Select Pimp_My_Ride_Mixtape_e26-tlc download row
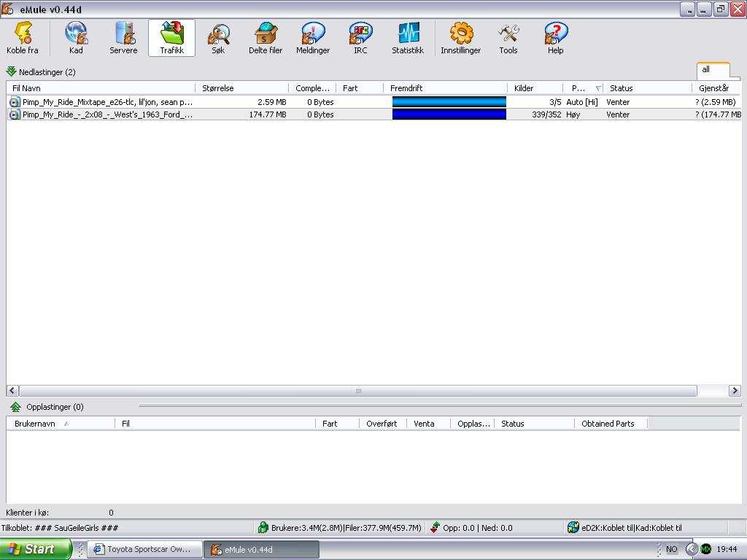747x560 pixels. [x=373, y=102]
